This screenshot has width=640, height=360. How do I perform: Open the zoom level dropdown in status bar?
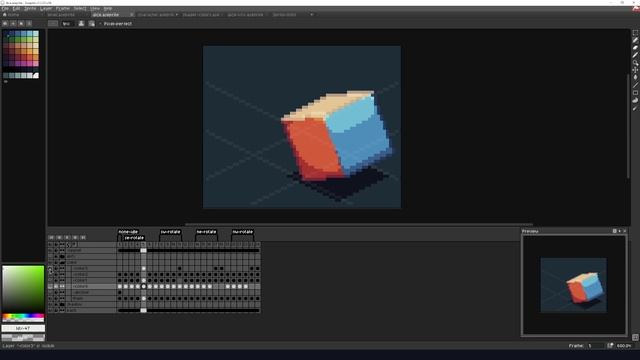(624, 346)
